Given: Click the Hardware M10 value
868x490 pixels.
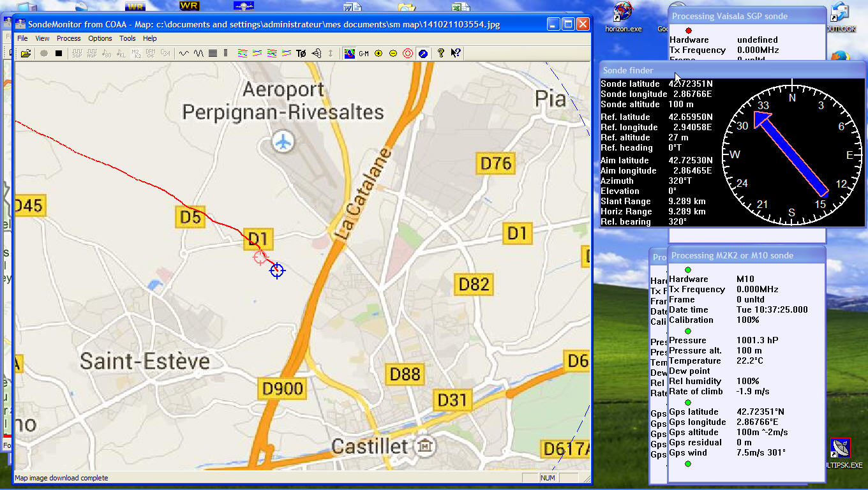Looking at the screenshot, I should [x=745, y=279].
